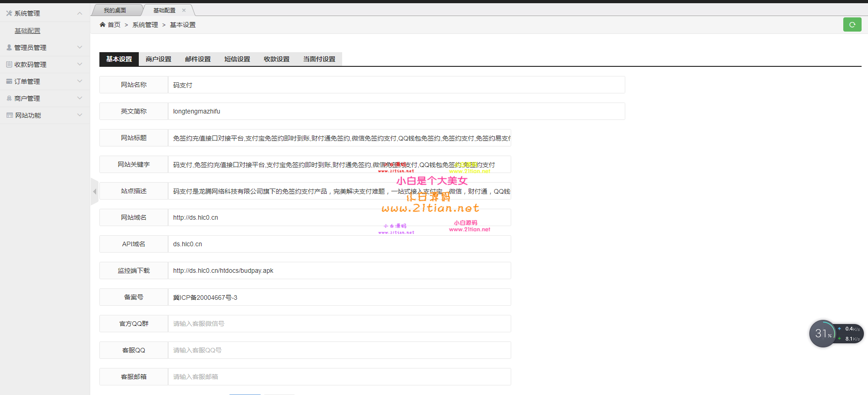Click the 网站名称 field label
Screen dimensions: 868x395
[134, 85]
